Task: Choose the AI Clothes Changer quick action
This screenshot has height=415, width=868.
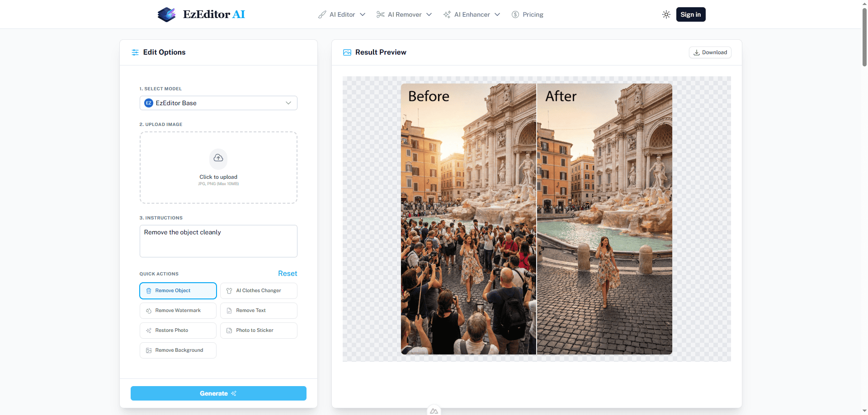Action: coord(259,291)
